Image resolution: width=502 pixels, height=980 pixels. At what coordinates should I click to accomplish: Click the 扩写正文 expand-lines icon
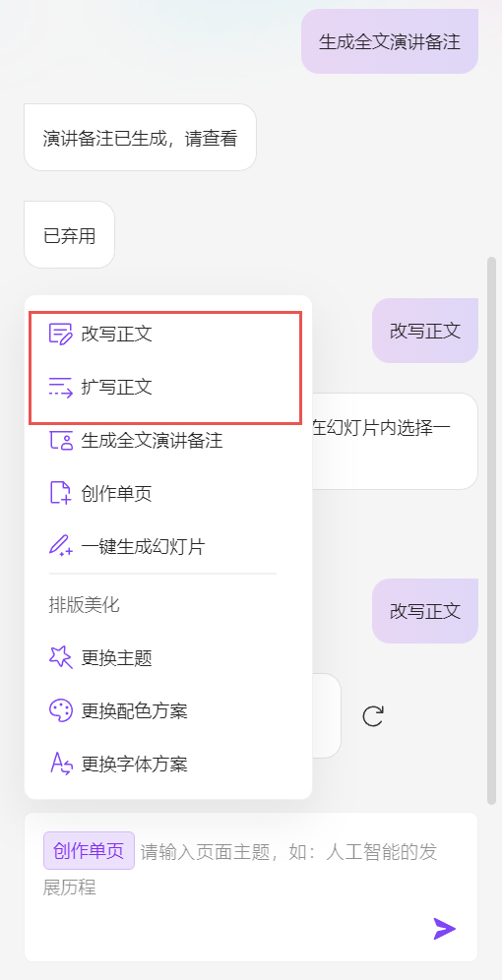(x=61, y=388)
